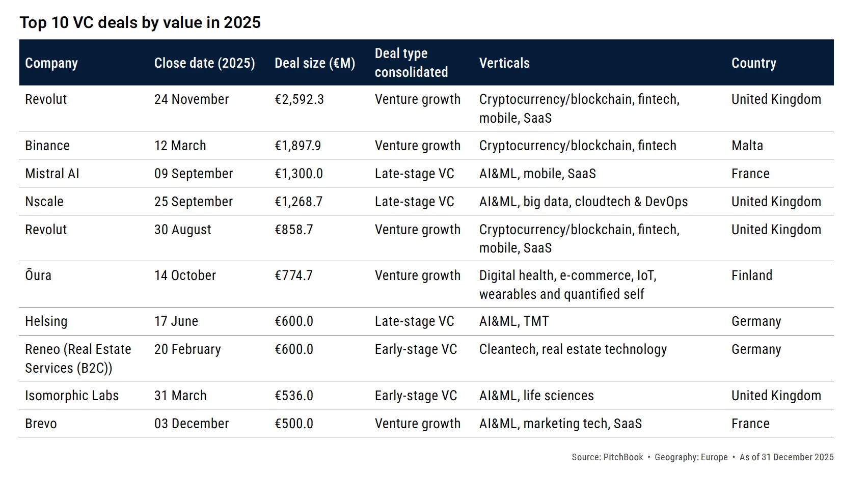Click the Close date (2025) column header
Screen dimensions: 868x501
click(204, 63)
